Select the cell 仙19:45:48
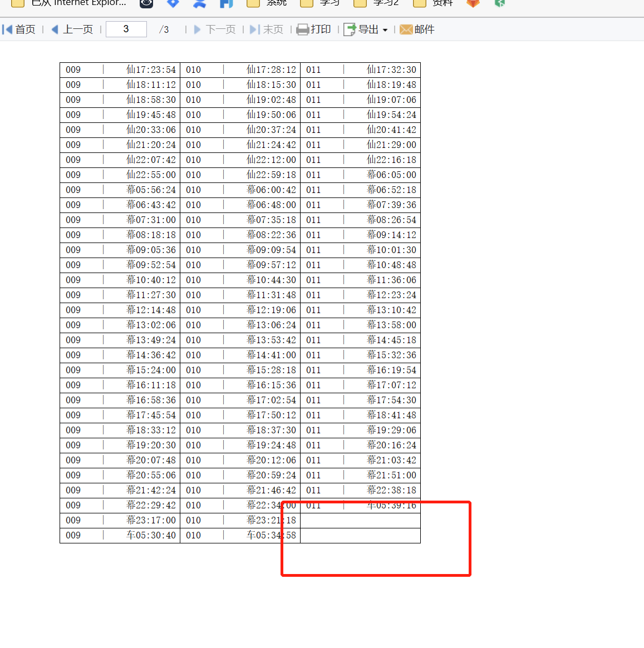 [151, 115]
